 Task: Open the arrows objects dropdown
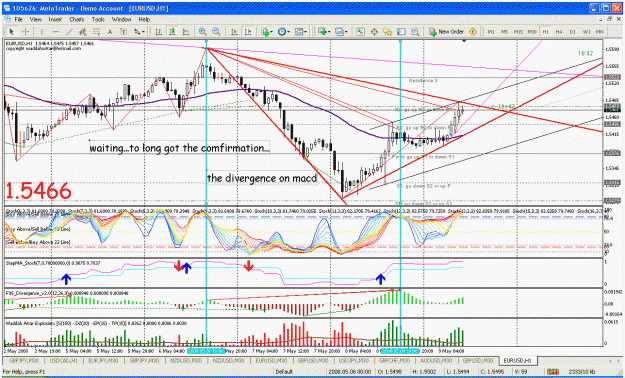click(139, 32)
